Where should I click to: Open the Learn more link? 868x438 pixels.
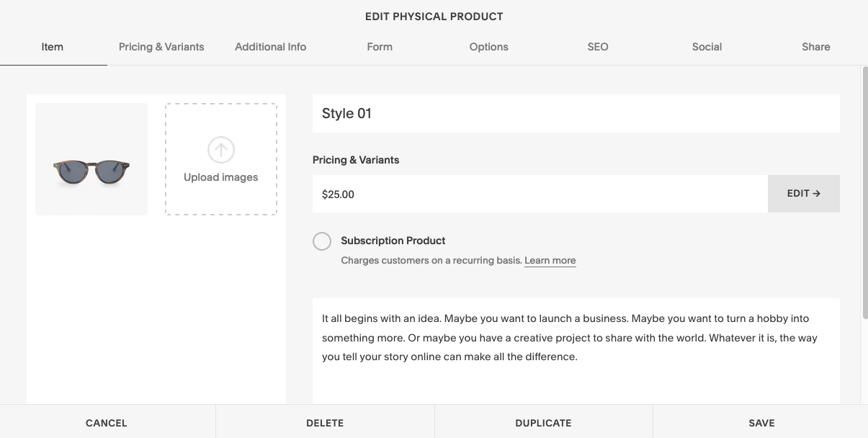click(550, 261)
